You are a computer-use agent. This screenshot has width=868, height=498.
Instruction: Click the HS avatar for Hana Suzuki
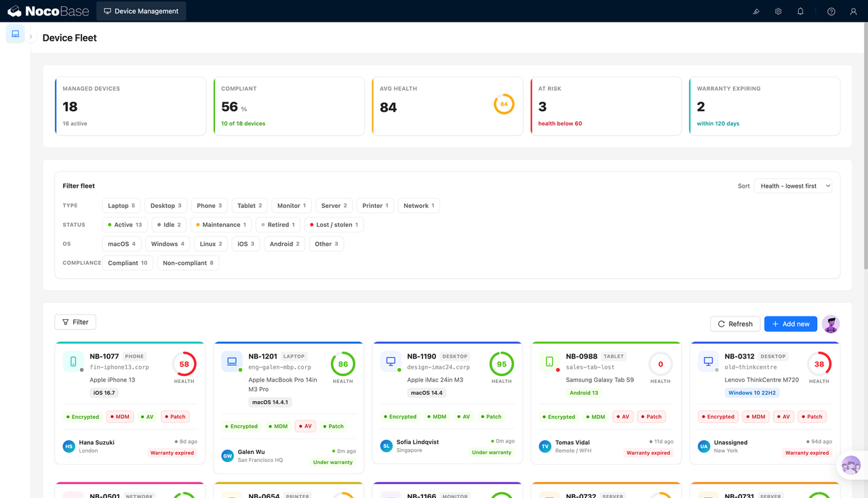click(68, 446)
